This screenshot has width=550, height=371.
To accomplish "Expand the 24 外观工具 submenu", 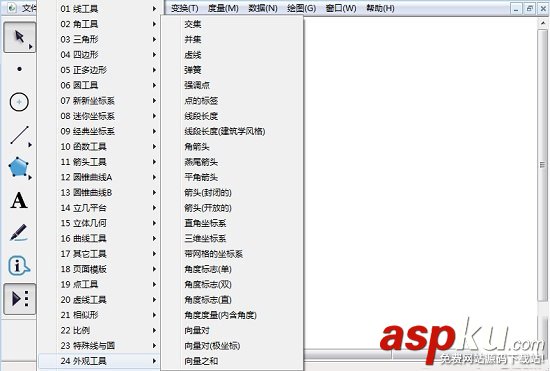I will tap(99, 361).
